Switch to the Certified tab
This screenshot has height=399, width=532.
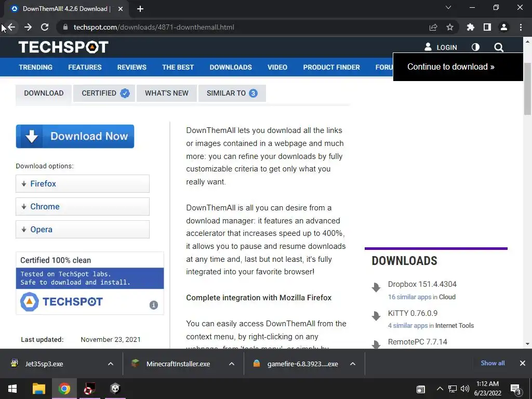(x=104, y=94)
